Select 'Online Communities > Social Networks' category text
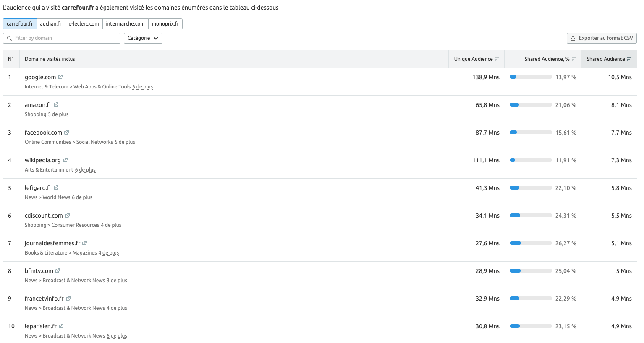Viewport: 644px width, 343px height. [x=69, y=142]
